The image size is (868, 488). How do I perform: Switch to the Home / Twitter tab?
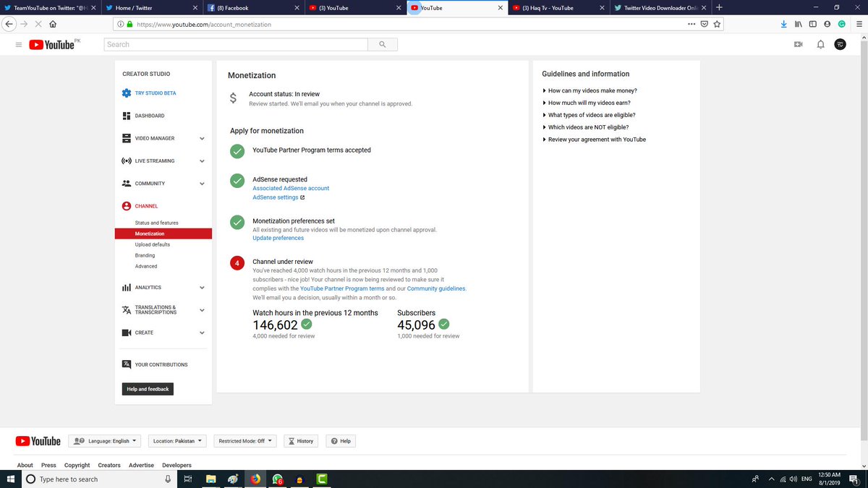[x=151, y=8]
